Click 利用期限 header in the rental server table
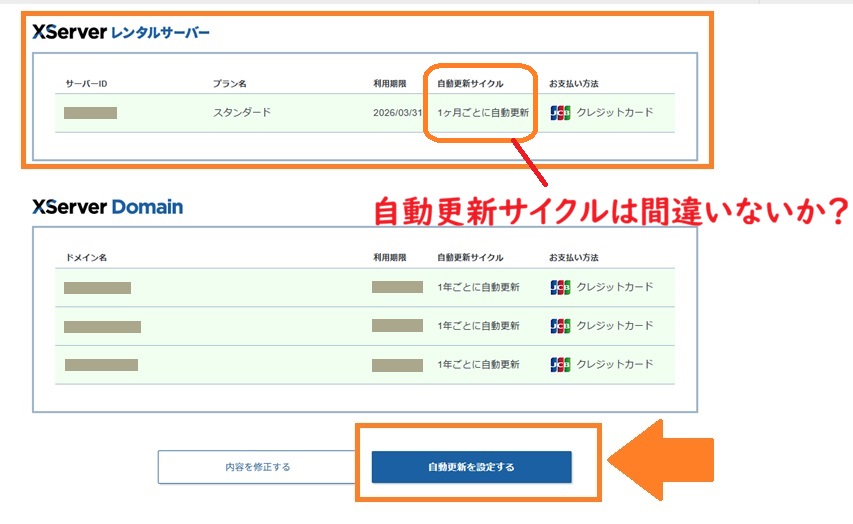Screen dimensions: 853x524 [390, 84]
